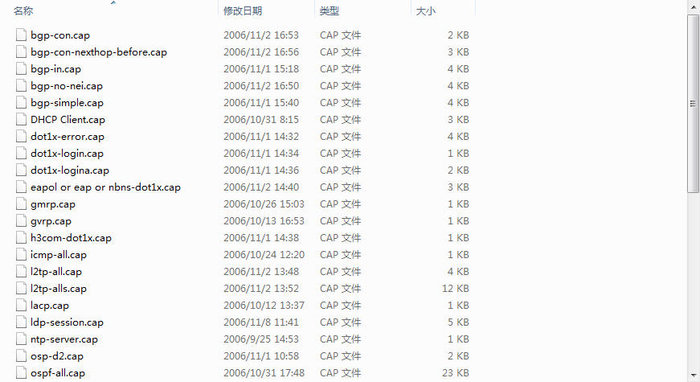The image size is (700, 382).
Task: Sort files by the 名称 column header
Action: (x=23, y=11)
